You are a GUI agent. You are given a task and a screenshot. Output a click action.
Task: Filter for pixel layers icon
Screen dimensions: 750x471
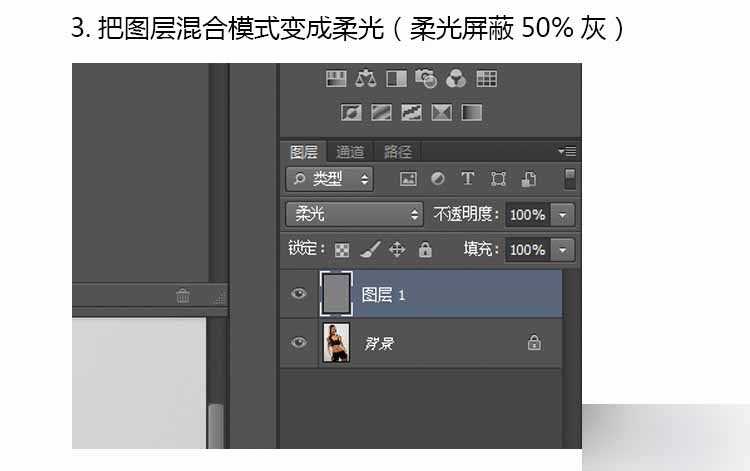point(408,179)
